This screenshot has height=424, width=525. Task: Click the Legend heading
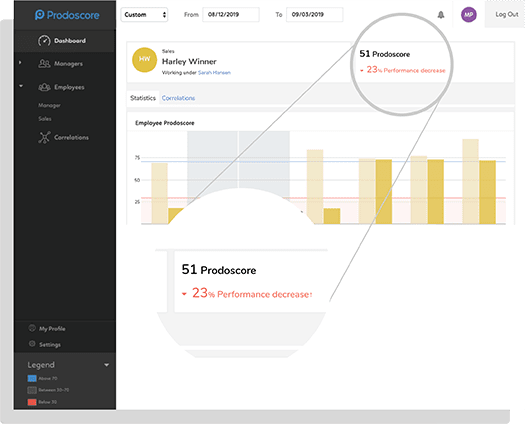41,365
